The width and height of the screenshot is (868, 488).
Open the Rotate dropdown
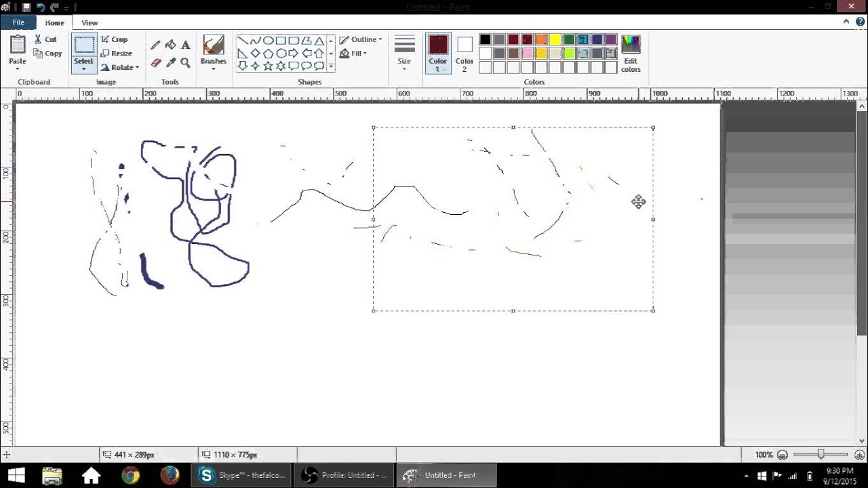[x=120, y=67]
